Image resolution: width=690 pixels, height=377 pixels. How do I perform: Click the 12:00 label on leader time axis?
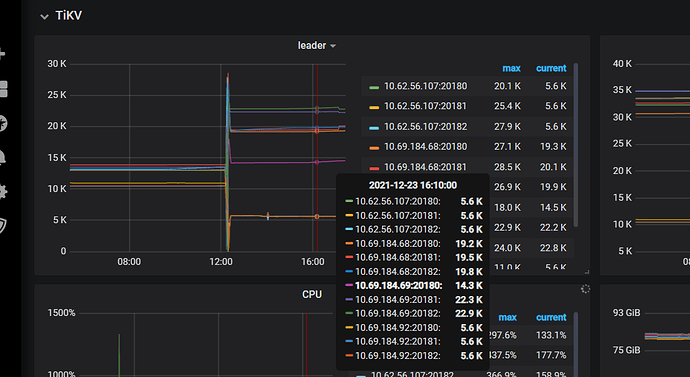[x=221, y=262]
